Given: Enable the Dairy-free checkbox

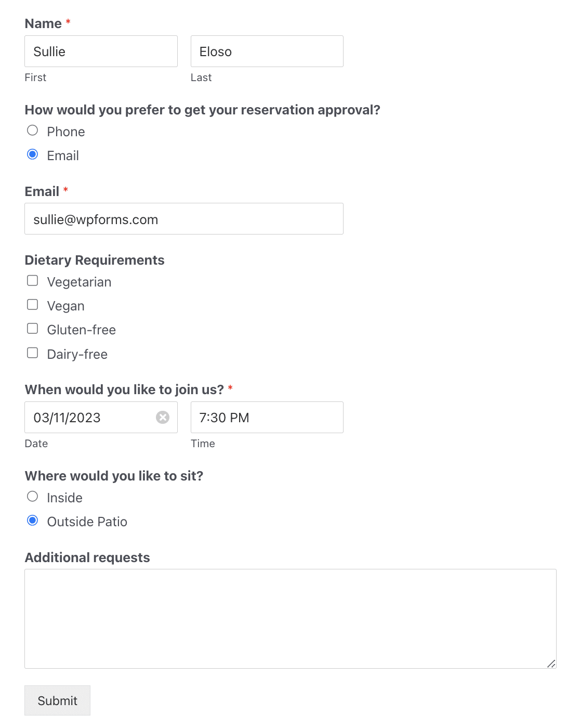Looking at the screenshot, I should click(x=33, y=353).
